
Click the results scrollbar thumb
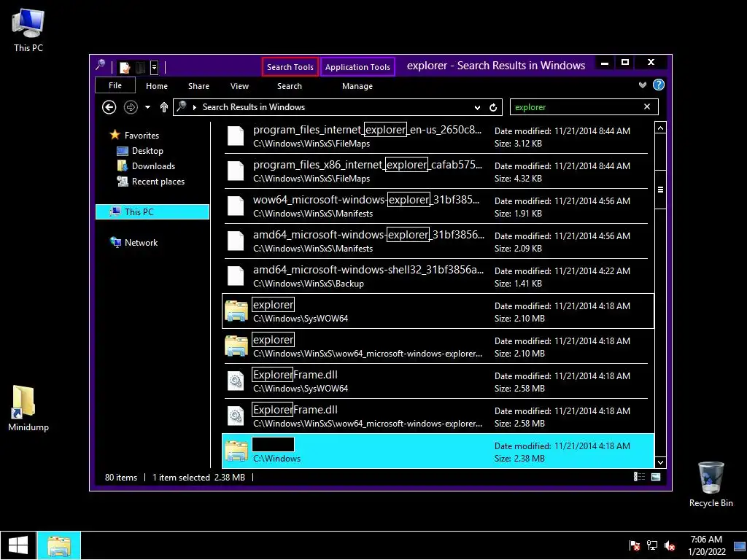click(660, 189)
